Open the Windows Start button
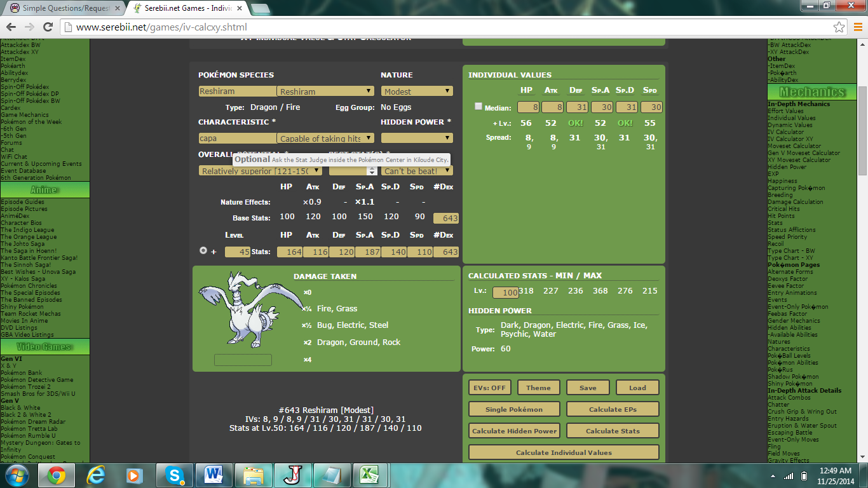The image size is (868, 488). (16, 475)
